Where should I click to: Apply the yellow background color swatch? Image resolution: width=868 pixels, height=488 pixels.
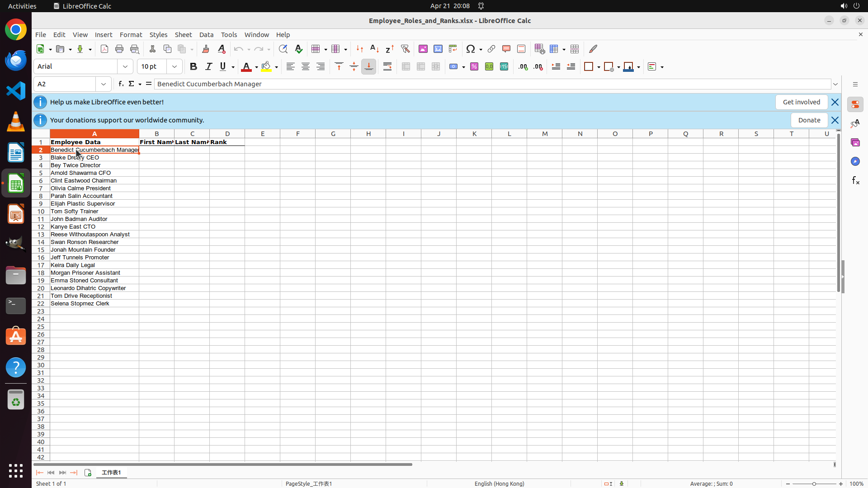pyautogui.click(x=266, y=66)
